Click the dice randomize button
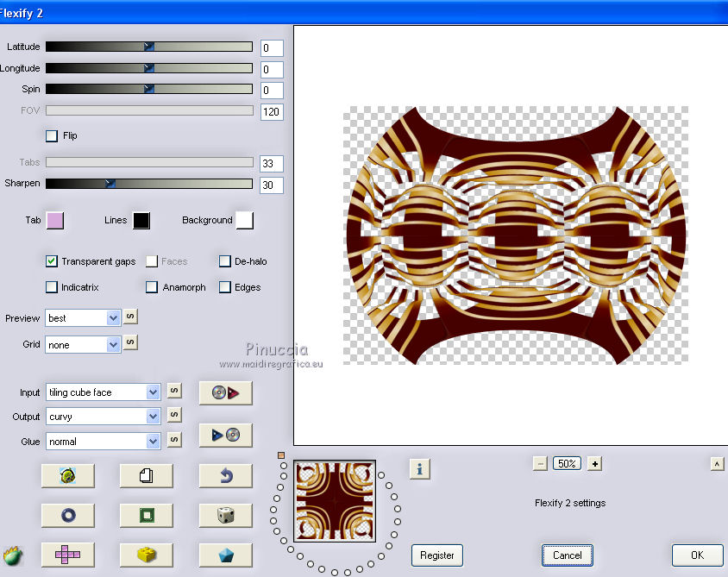The image size is (728, 577). (x=226, y=515)
